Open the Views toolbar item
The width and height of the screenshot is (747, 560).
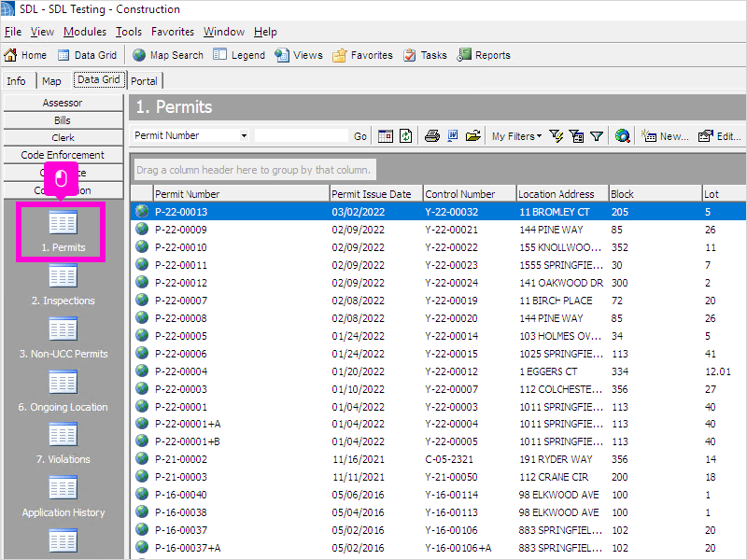(x=299, y=55)
